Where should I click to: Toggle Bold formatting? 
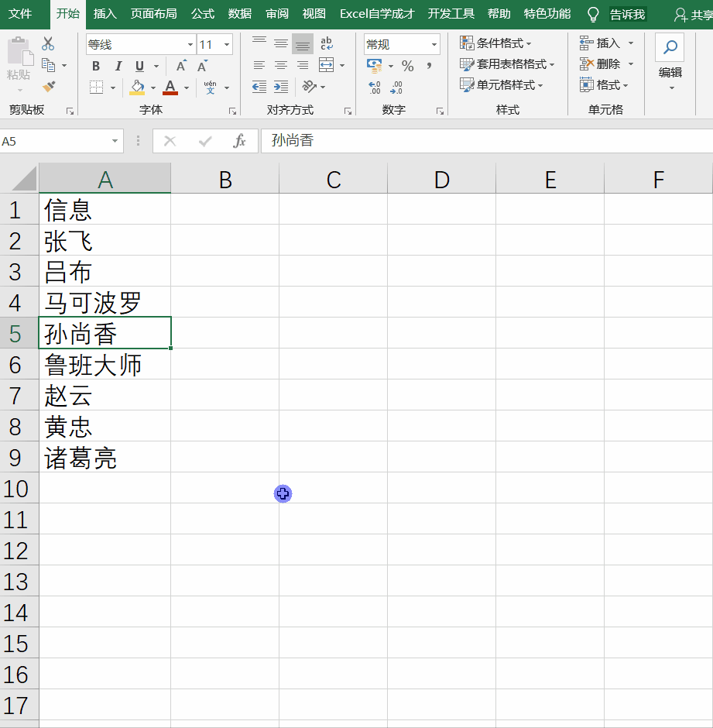click(96, 66)
